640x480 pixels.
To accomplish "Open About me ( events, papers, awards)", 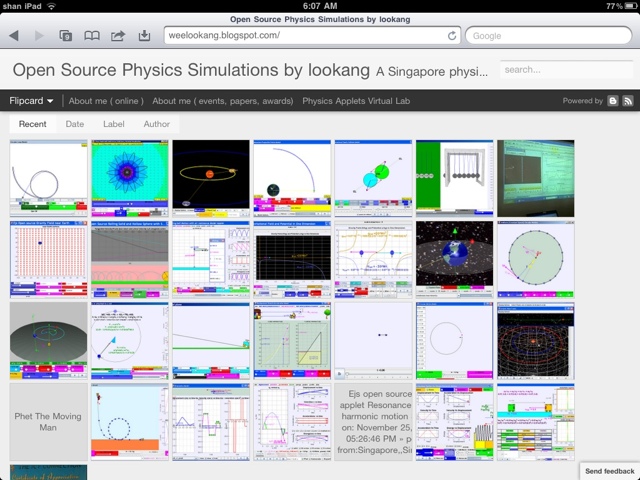I will click(x=223, y=101).
